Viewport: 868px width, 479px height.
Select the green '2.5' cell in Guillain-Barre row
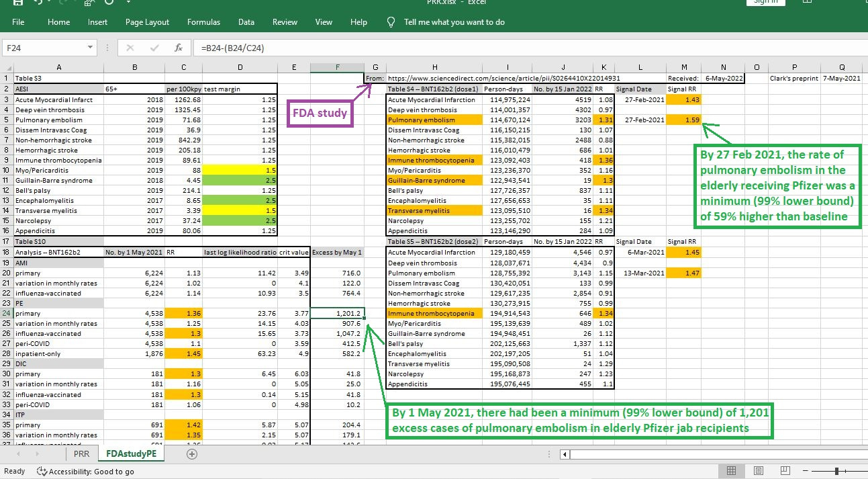tap(240, 181)
